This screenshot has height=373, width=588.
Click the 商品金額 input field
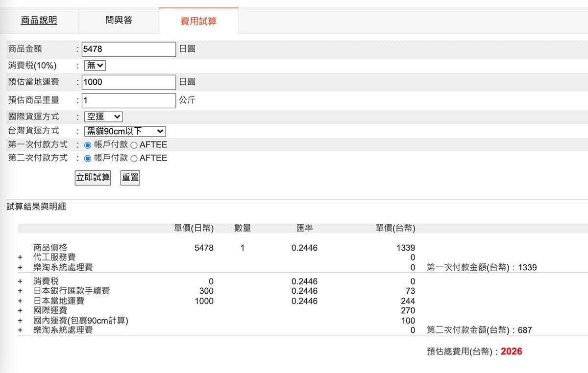[128, 49]
